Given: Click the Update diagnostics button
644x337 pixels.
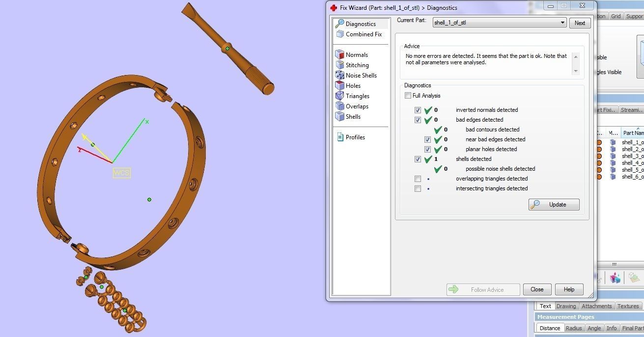Looking at the screenshot, I should tap(554, 205).
